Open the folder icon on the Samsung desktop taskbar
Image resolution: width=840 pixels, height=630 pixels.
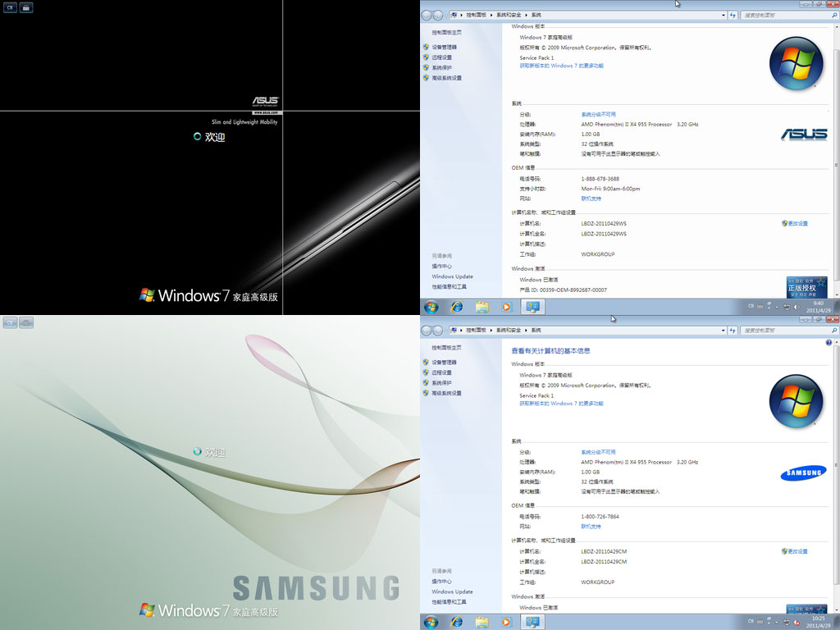click(482, 622)
